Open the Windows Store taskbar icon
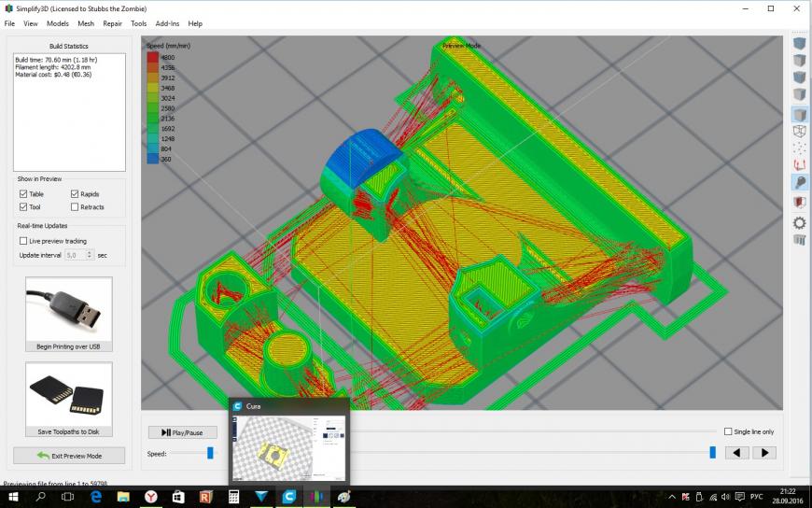The height and width of the screenshot is (508, 812). [x=178, y=497]
